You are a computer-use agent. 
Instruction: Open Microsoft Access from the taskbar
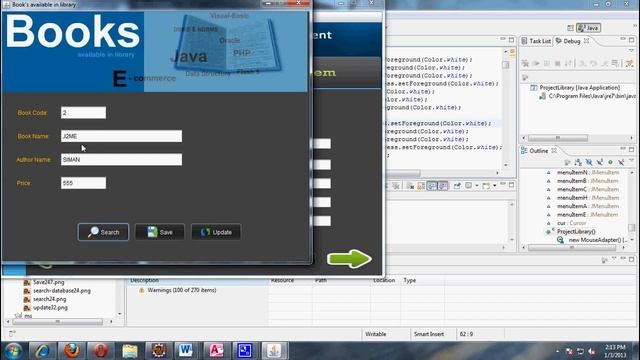tap(216, 351)
